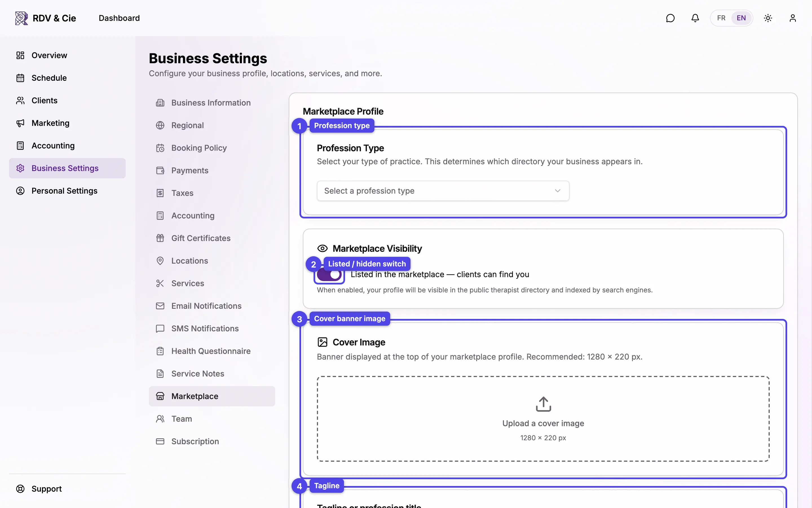Go to Dashboard link in header
This screenshot has height=508, width=812.
pos(119,18)
